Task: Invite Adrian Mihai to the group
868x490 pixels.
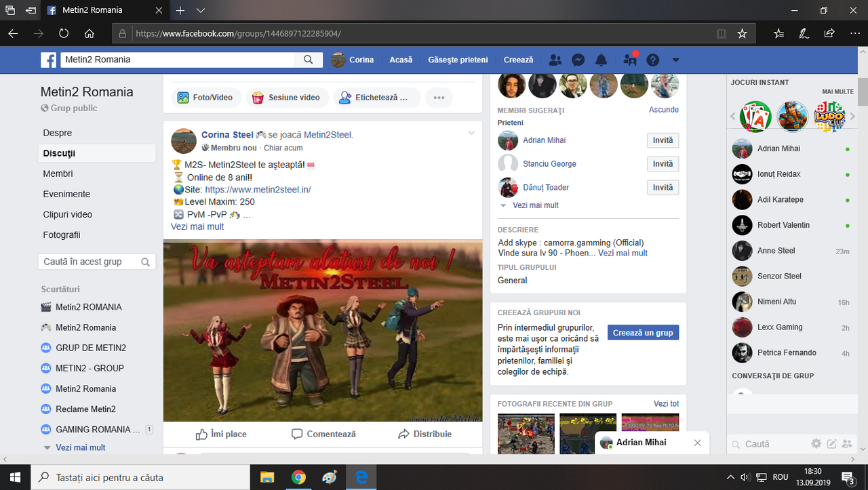Action: click(663, 140)
